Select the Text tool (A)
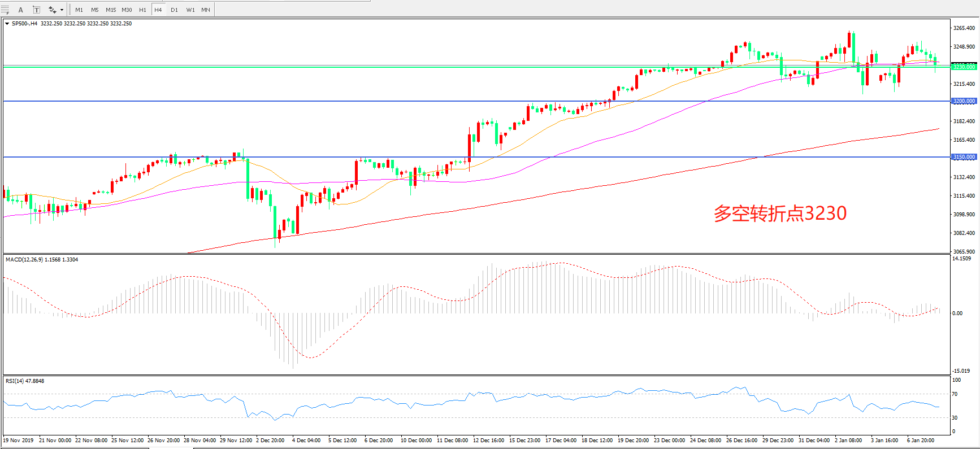Viewport: 980px width, 449px height. (21, 10)
